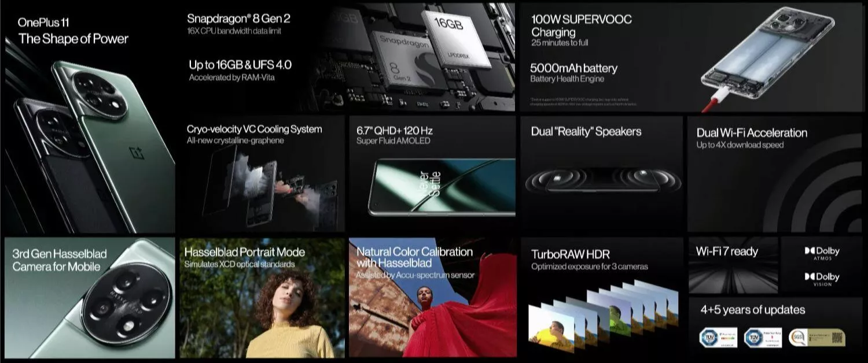868x363 pixels.
Task: Click the Dolby Vision logo
Action: pyautogui.click(x=822, y=279)
